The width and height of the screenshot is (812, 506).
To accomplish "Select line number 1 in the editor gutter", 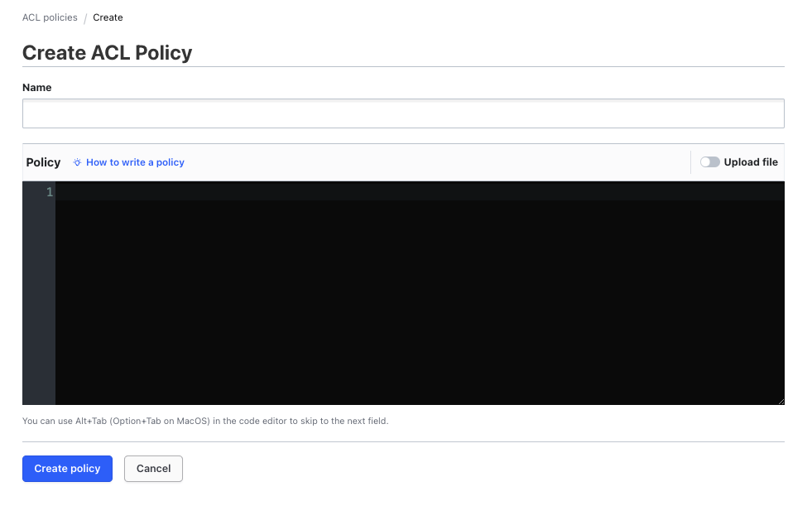I will tap(50, 192).
